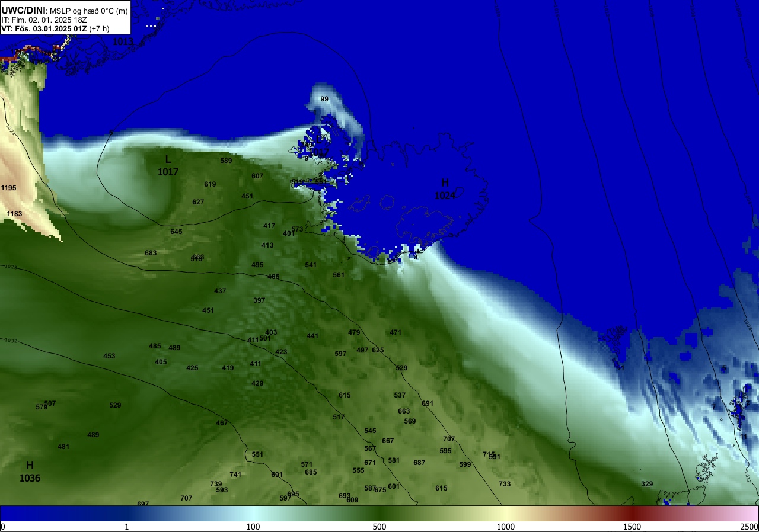Select the 485 height value
Screen dimensions: 759x532
coord(155,346)
